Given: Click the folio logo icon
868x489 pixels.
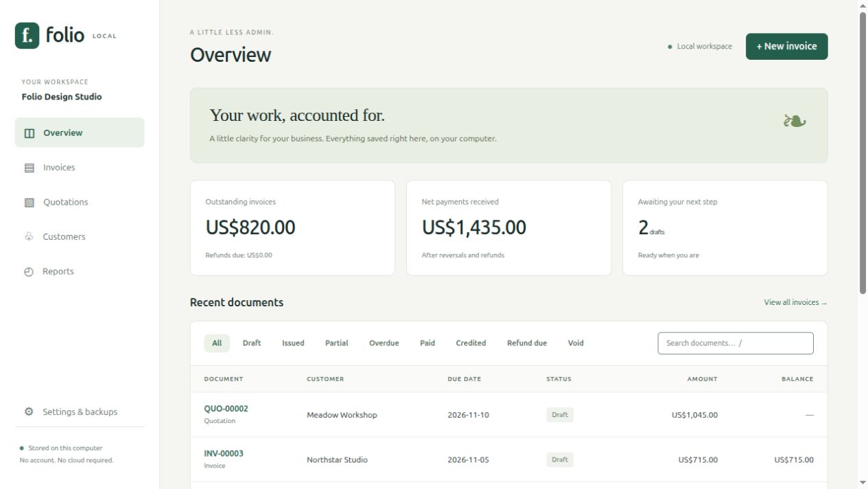Looking at the screenshot, I should click(x=27, y=36).
